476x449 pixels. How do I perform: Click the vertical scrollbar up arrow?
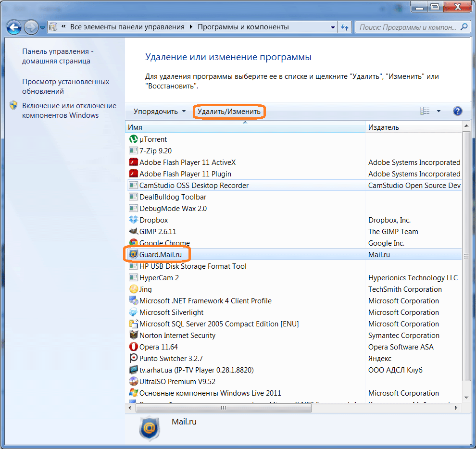pos(466,125)
